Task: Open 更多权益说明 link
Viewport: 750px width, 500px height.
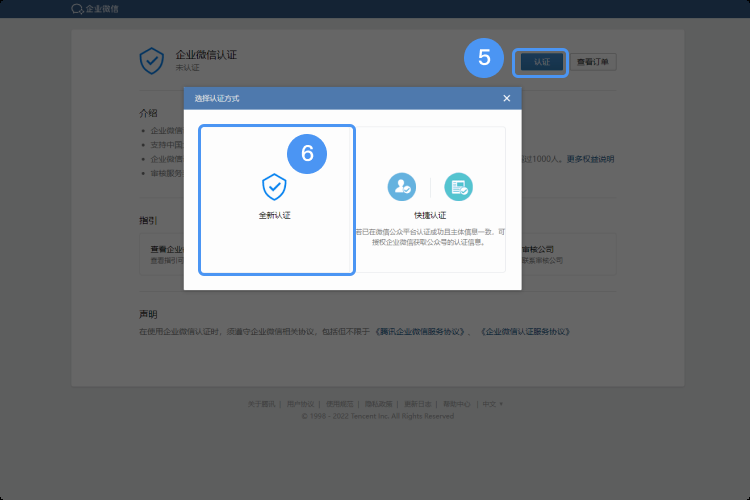Action: (x=590, y=159)
